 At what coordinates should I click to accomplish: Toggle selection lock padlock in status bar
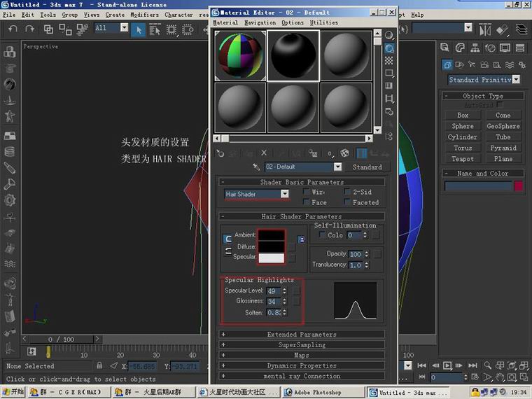[99, 365]
